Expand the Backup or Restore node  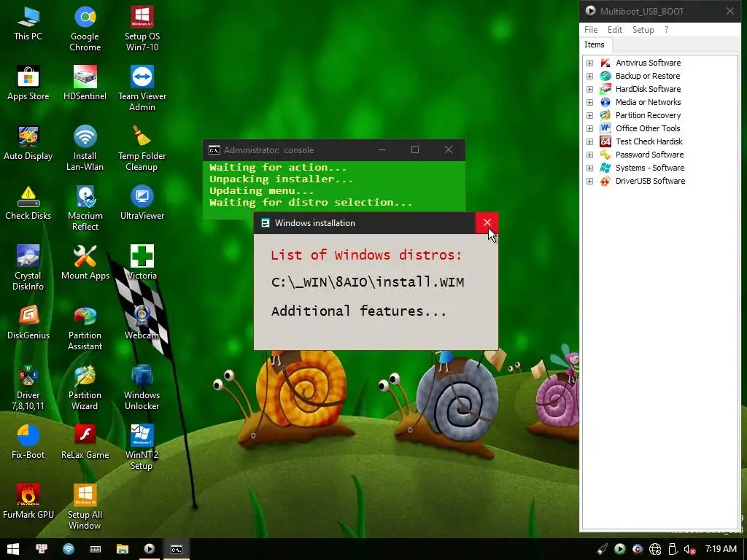click(589, 76)
